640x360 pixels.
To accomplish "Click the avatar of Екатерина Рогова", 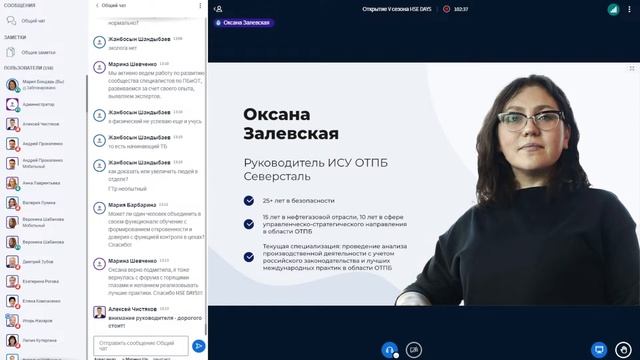I will pos(12,281).
